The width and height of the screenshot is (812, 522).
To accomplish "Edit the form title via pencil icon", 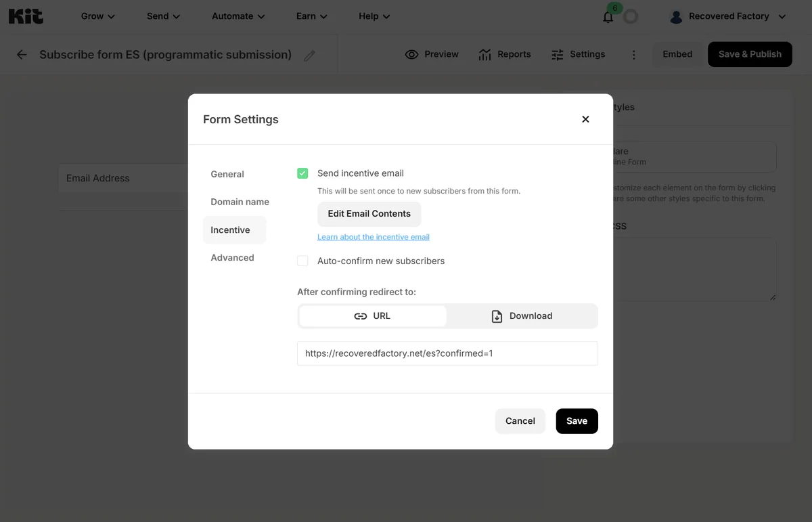I will point(310,55).
